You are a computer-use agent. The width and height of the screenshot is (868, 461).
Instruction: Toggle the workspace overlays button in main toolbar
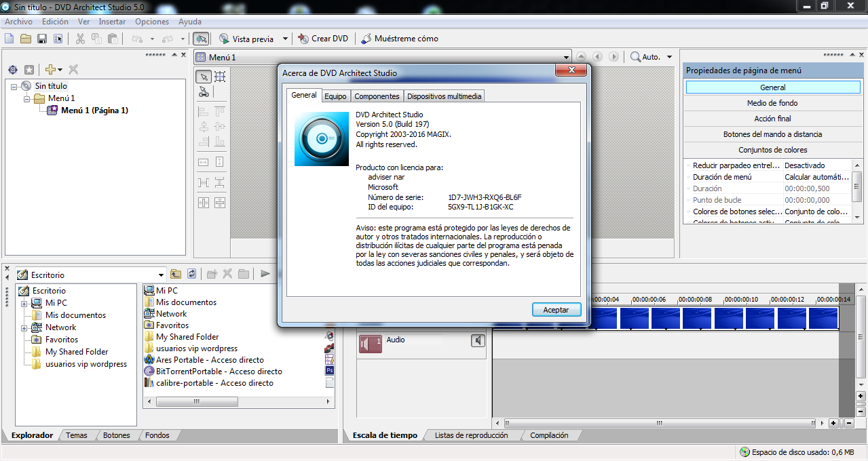click(201, 39)
